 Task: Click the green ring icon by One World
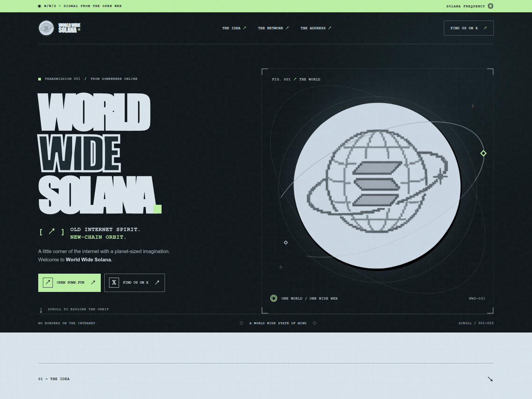[274, 298]
